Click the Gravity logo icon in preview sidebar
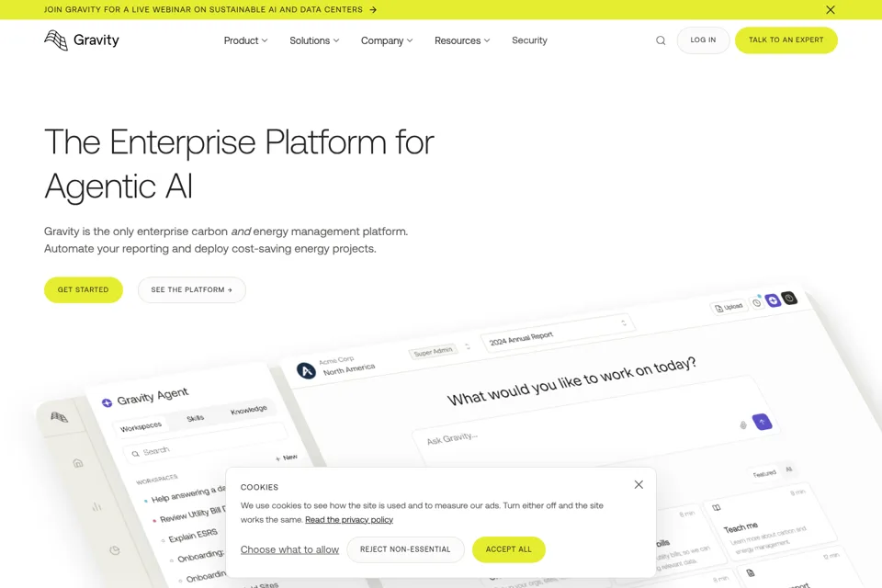882x588 pixels. coord(59,417)
